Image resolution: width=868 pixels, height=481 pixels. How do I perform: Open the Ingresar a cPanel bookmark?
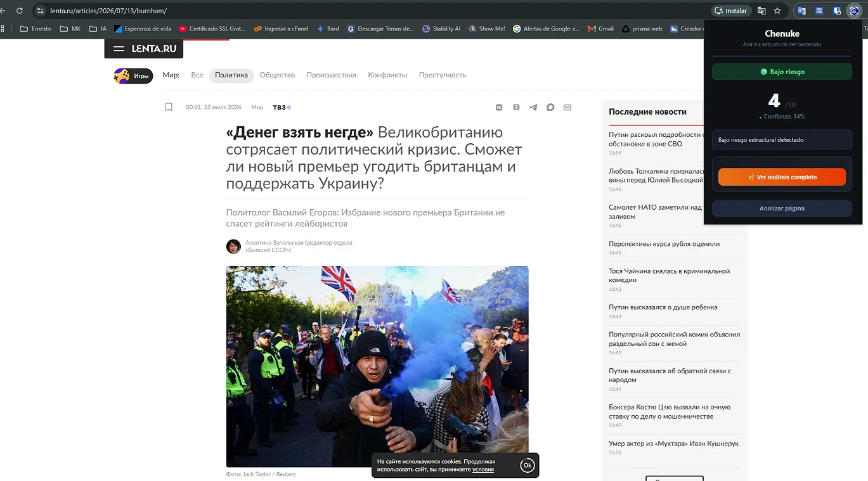pos(281,29)
